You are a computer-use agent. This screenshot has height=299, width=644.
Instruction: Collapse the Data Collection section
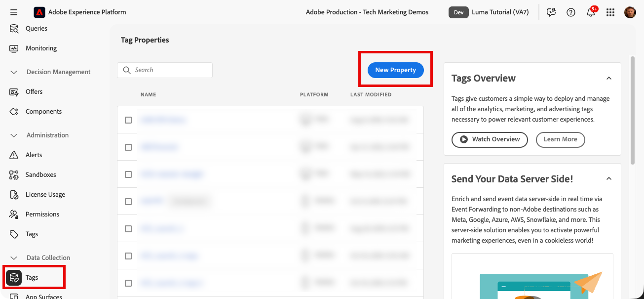[x=14, y=258]
